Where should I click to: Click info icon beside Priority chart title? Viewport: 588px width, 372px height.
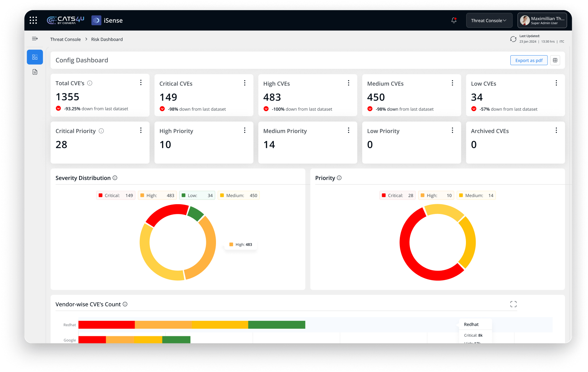click(x=339, y=178)
